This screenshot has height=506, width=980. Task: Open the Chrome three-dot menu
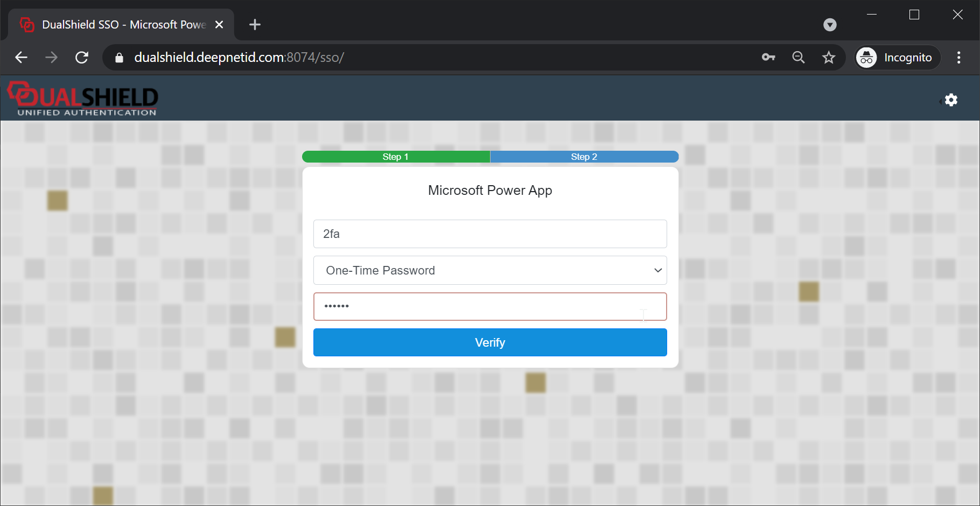click(x=958, y=58)
